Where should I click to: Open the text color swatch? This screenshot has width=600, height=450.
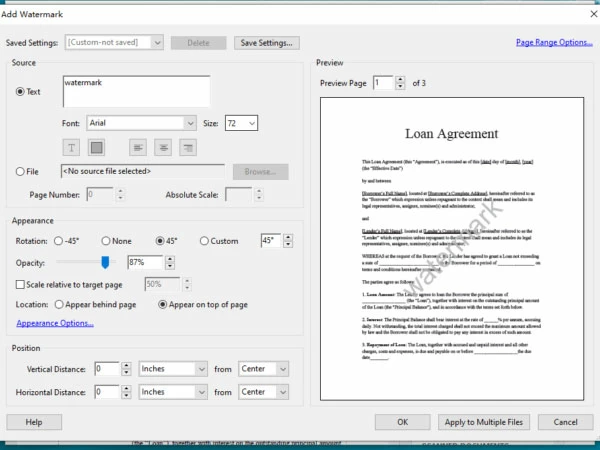(x=96, y=147)
